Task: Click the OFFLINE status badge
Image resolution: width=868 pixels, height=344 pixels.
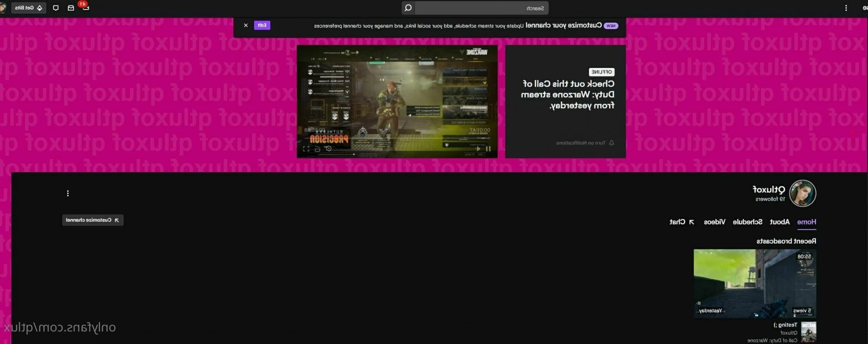Action: tap(602, 72)
